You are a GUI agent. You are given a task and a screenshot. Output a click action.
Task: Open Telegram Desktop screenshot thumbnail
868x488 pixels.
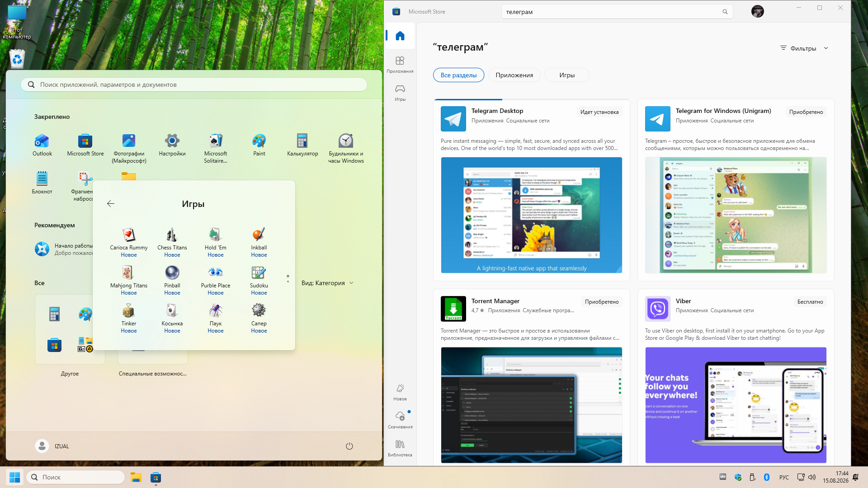click(532, 215)
